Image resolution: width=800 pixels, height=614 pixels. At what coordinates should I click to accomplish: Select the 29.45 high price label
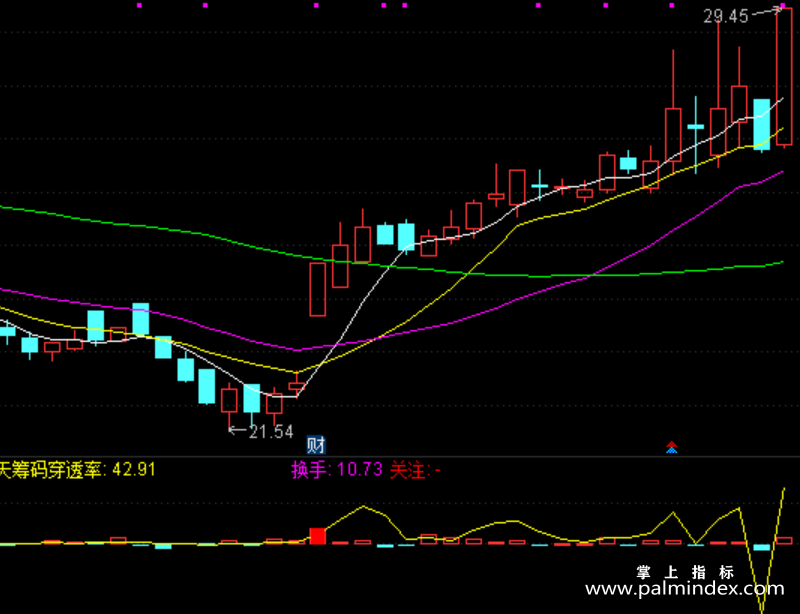tap(726, 17)
